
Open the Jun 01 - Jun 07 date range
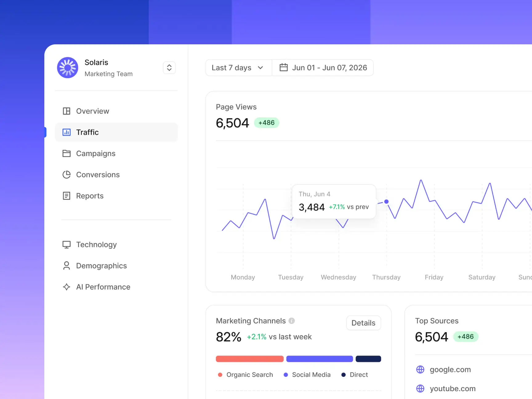click(x=323, y=68)
